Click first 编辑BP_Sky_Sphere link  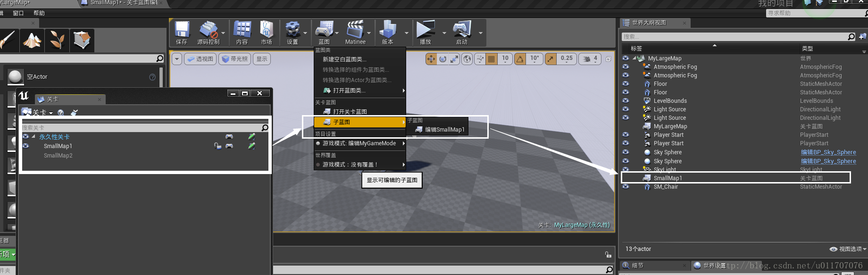point(828,152)
